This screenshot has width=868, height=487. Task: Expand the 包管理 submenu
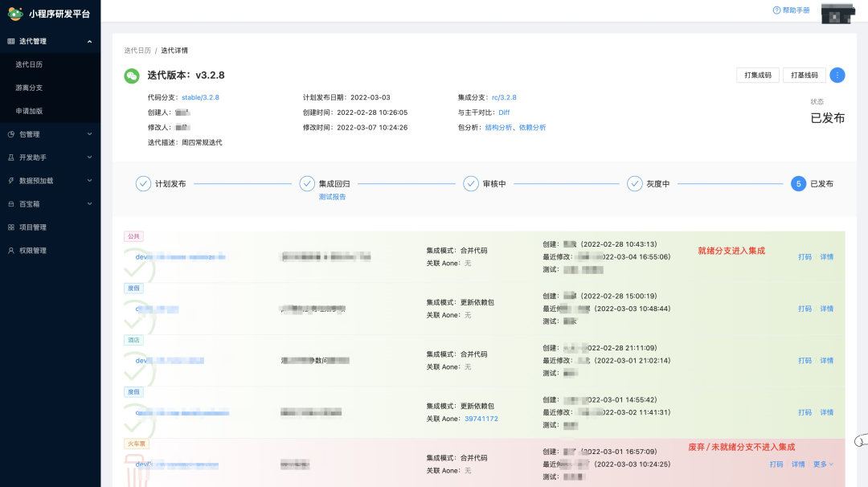[91, 133]
